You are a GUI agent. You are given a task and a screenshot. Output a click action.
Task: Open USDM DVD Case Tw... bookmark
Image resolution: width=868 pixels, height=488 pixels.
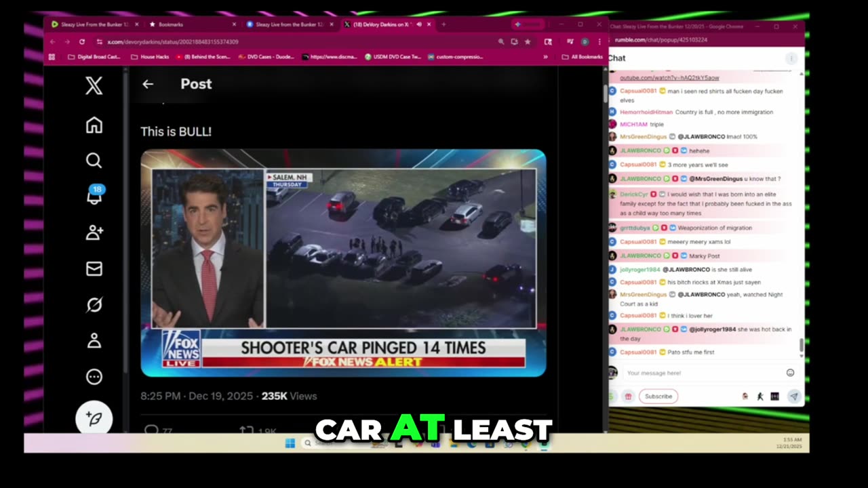(393, 57)
